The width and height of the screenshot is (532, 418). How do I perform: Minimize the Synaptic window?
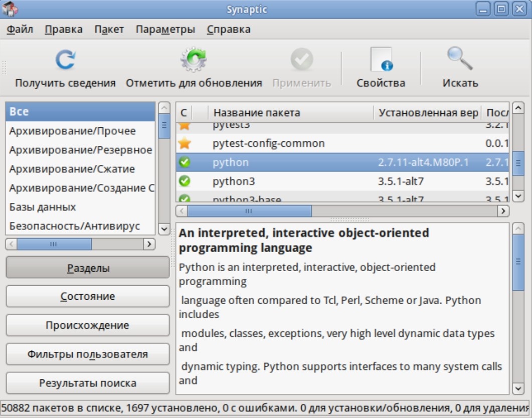click(483, 9)
